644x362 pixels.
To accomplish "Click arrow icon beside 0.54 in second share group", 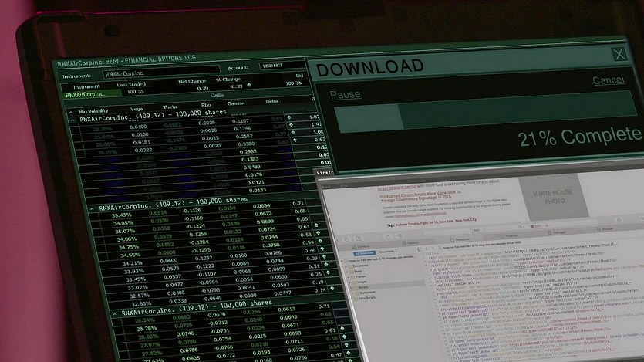I will (320, 241).
